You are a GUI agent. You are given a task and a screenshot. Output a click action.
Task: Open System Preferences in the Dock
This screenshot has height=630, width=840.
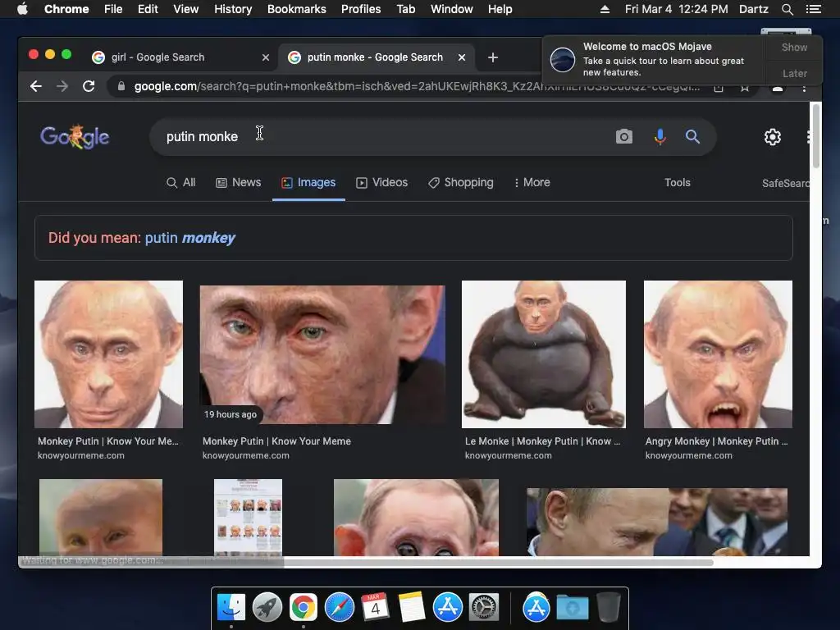pos(484,608)
